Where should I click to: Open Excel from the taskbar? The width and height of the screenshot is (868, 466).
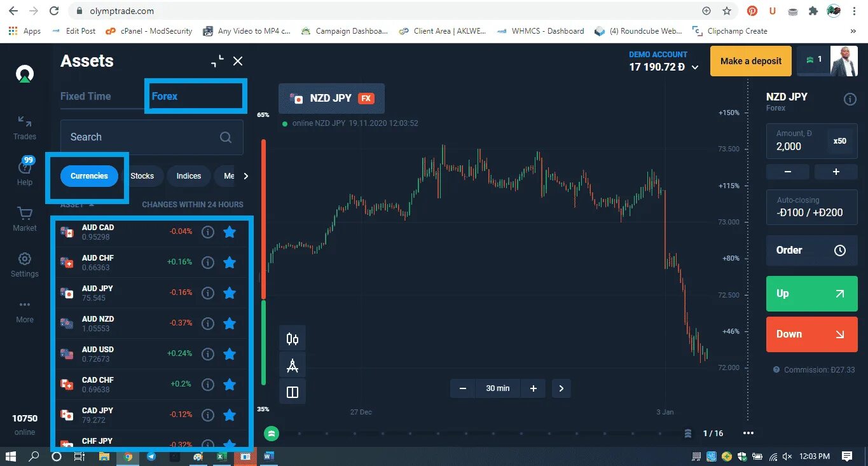[x=222, y=456]
